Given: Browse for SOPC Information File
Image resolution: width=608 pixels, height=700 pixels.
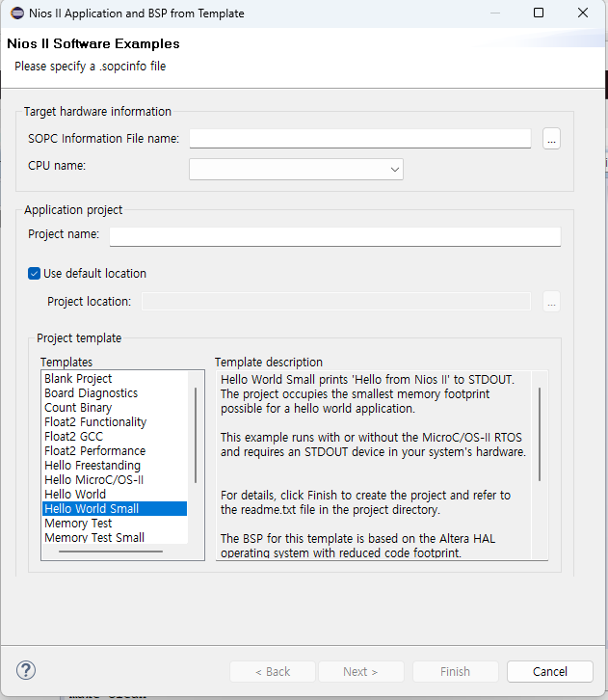Looking at the screenshot, I should 551,139.
